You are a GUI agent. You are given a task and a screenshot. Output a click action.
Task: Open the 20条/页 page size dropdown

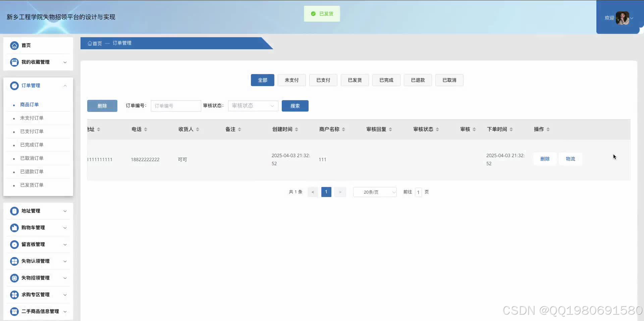(x=375, y=192)
